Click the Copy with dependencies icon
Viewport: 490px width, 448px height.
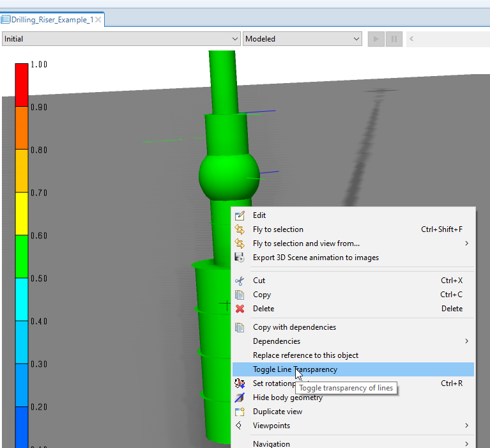click(240, 327)
